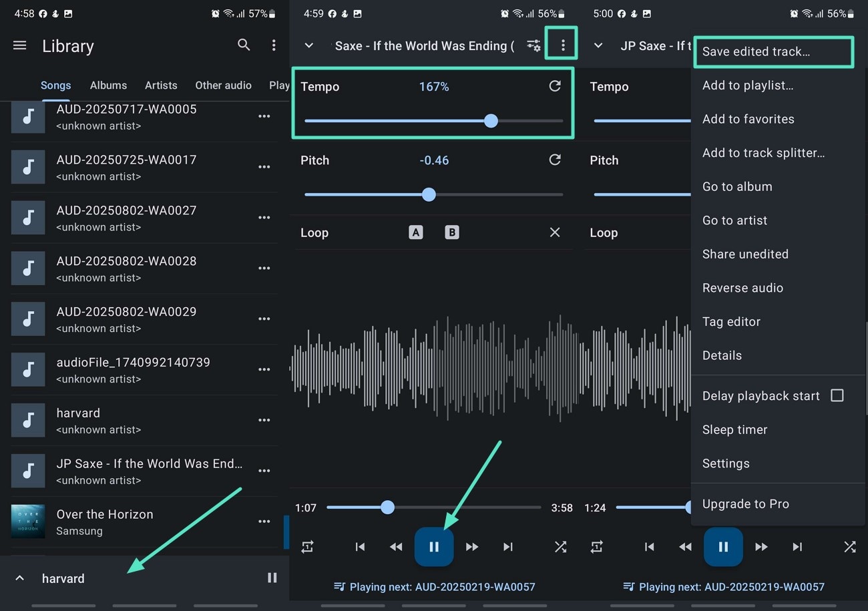Open the hamburger menu in Library
This screenshot has height=611, width=868.
[x=20, y=45]
